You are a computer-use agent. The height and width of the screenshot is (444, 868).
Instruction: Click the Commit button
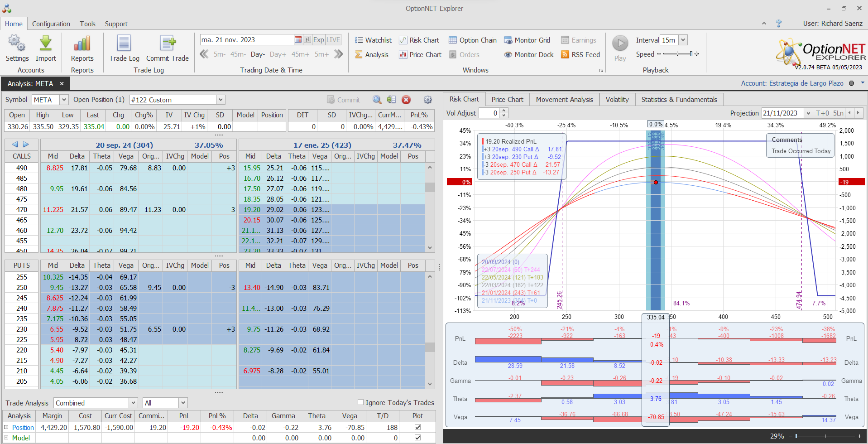pyautogui.click(x=343, y=100)
